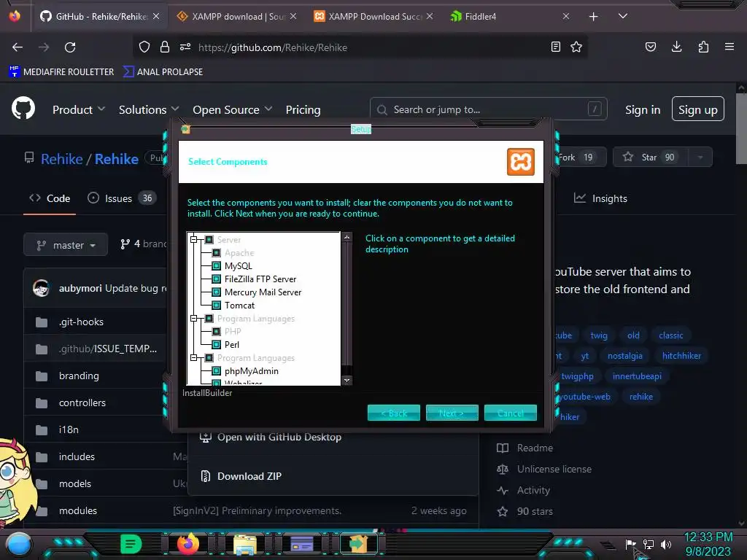Collapse the Program Languages group above phpMyAdmin
The height and width of the screenshot is (560, 747).
click(x=194, y=357)
